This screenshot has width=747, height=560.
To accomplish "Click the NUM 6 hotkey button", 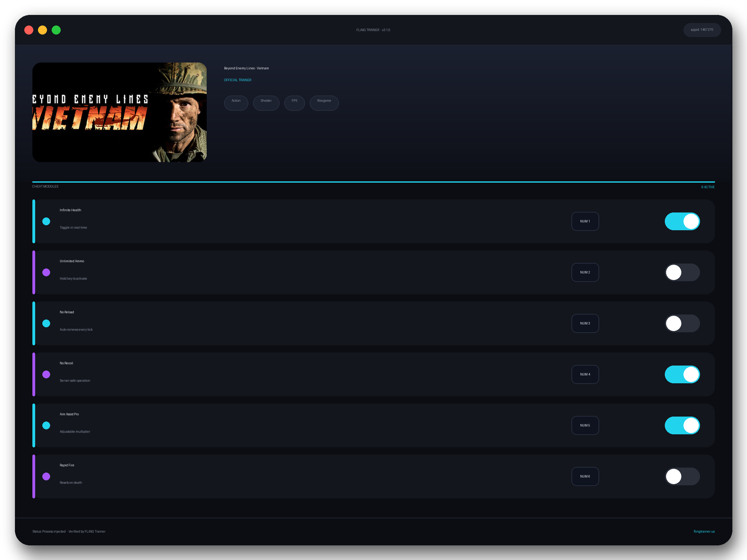I will pos(585,476).
